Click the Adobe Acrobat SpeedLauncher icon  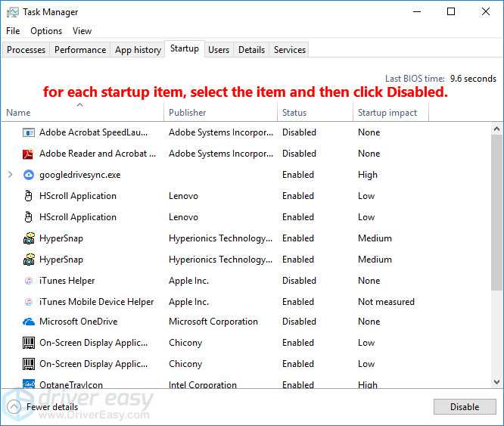point(29,132)
